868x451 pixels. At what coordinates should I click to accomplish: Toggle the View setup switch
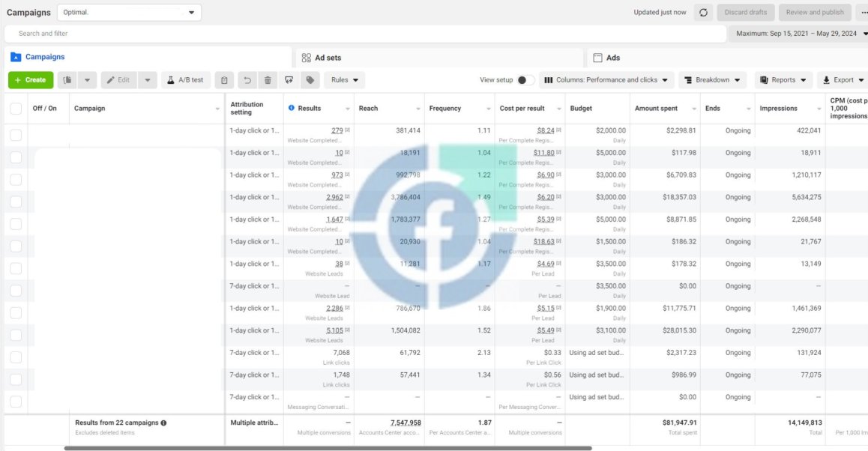[x=525, y=80]
